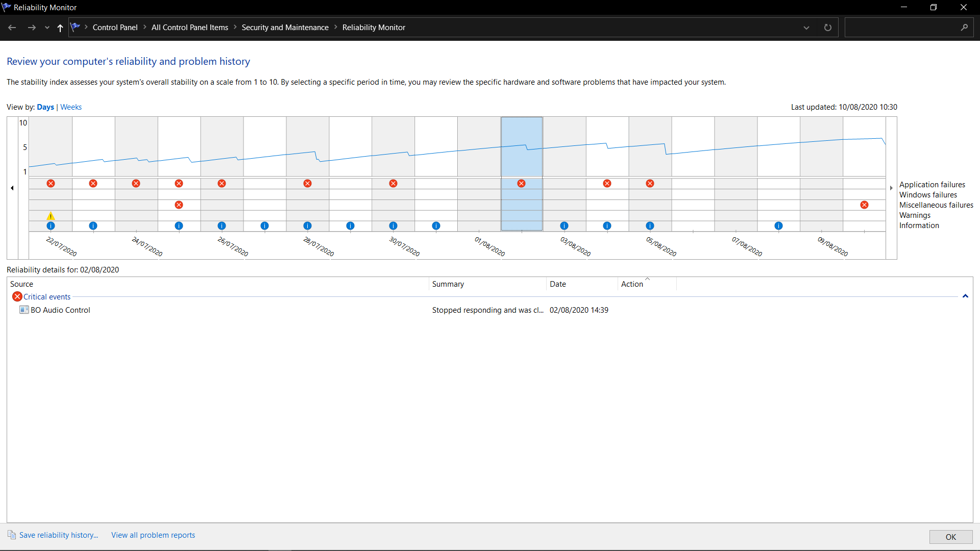This screenshot has width=980, height=551.
Task: Click the yellow warning icon in chart
Action: pos(51,216)
